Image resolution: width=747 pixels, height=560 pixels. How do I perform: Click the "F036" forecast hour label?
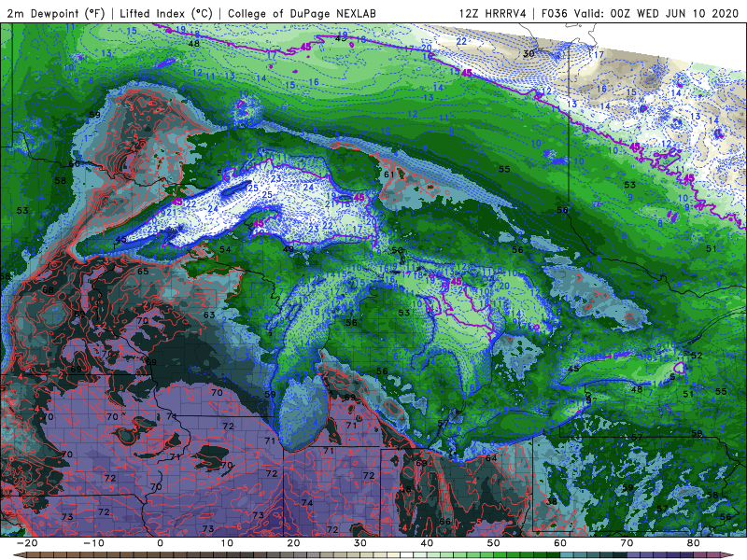click(554, 13)
